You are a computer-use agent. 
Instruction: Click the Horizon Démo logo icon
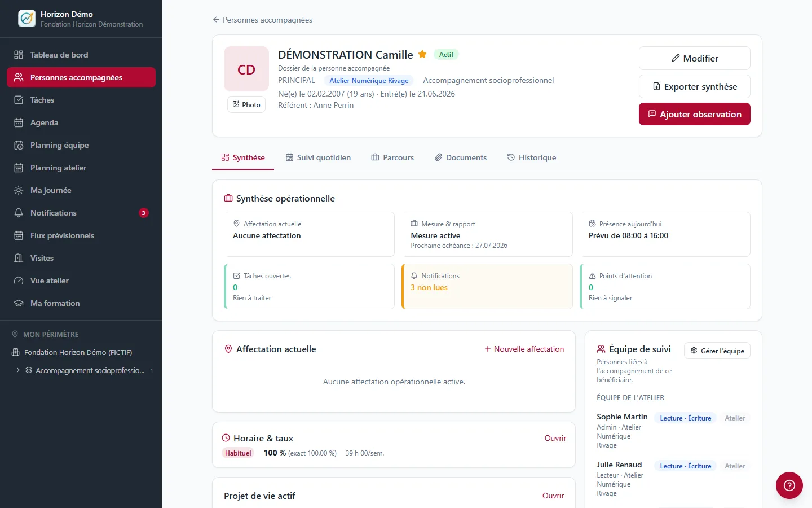coord(27,19)
